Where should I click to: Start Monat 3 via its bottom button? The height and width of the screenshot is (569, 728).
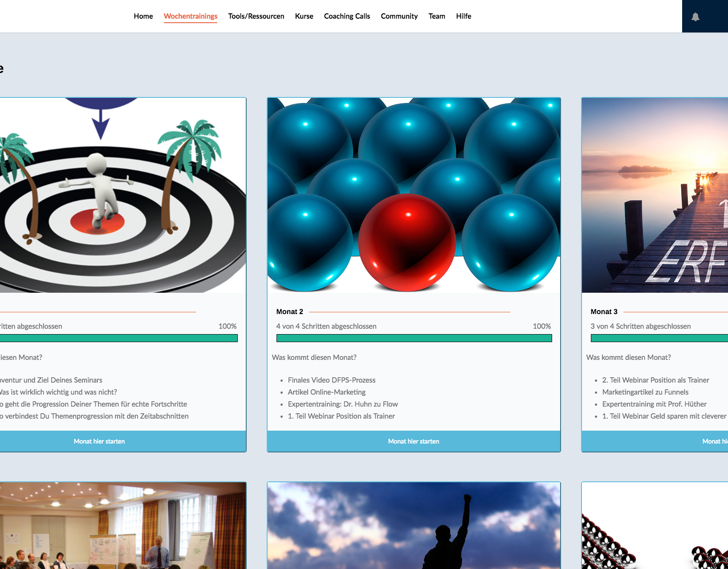655,441
